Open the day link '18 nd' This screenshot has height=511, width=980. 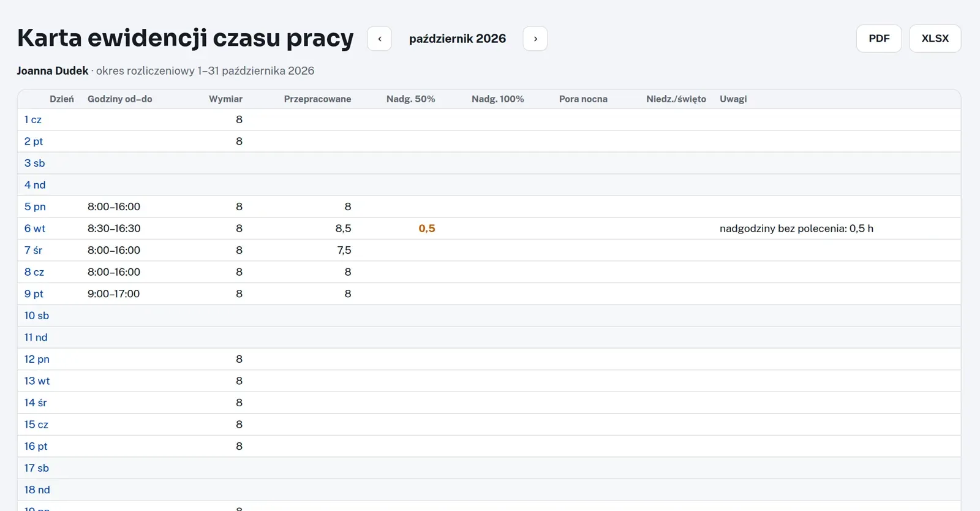(37, 490)
